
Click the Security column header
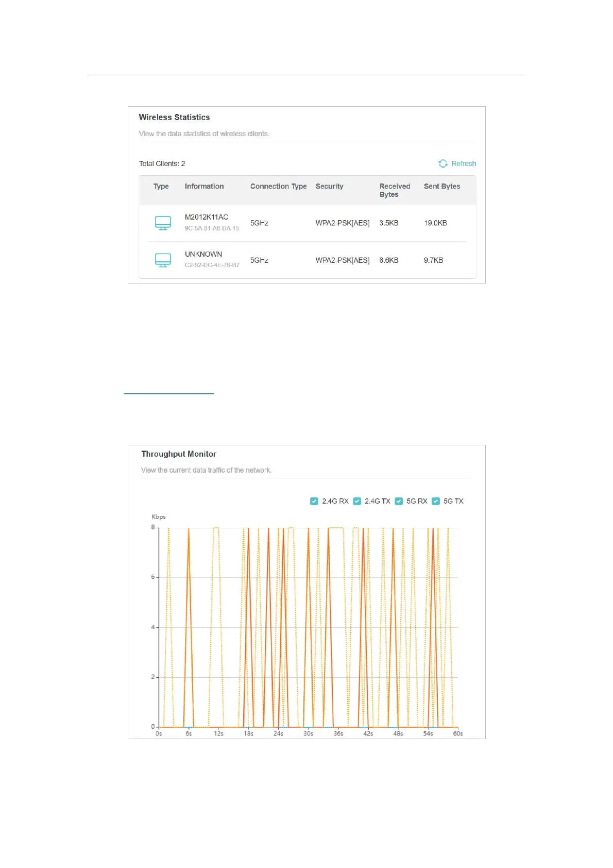329,186
